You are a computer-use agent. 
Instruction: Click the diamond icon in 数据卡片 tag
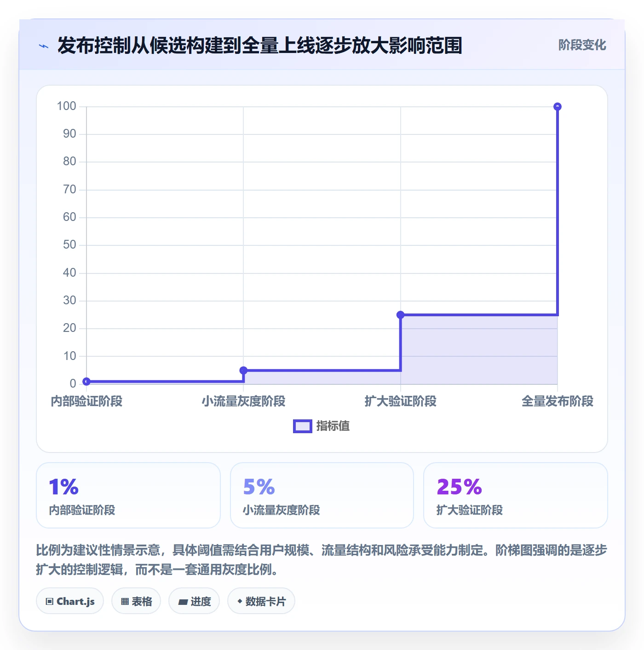pyautogui.click(x=240, y=601)
